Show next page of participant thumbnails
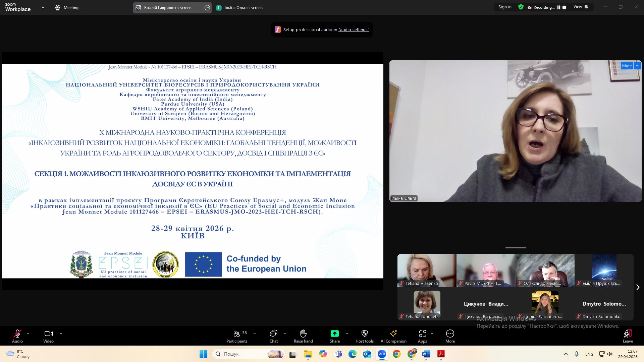This screenshot has height=362, width=644. (638, 287)
